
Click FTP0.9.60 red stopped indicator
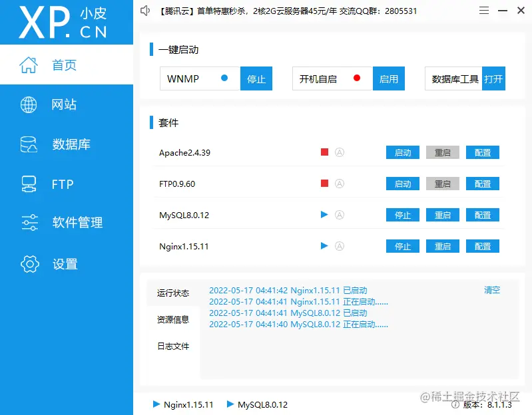(324, 184)
